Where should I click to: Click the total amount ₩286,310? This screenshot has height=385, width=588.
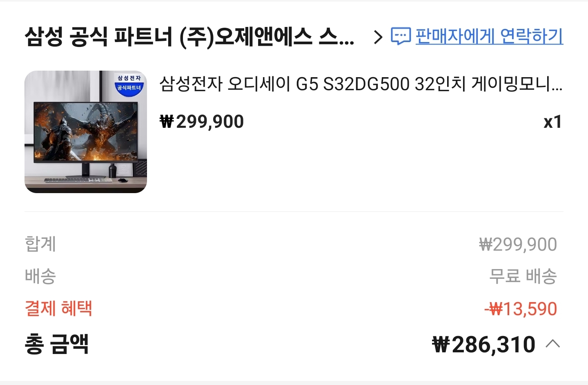[x=484, y=345]
